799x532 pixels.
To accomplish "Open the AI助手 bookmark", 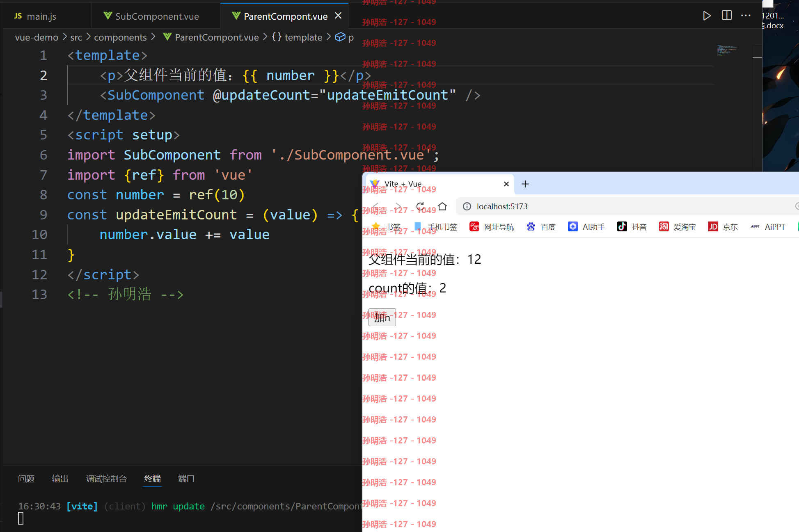I will pyautogui.click(x=586, y=227).
